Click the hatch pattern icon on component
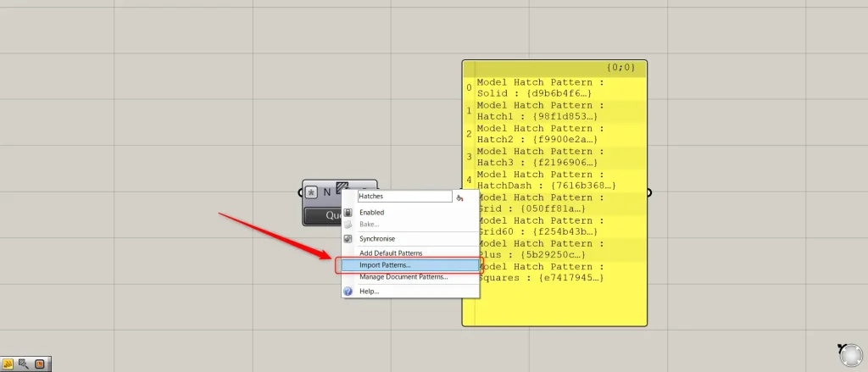 click(342, 187)
